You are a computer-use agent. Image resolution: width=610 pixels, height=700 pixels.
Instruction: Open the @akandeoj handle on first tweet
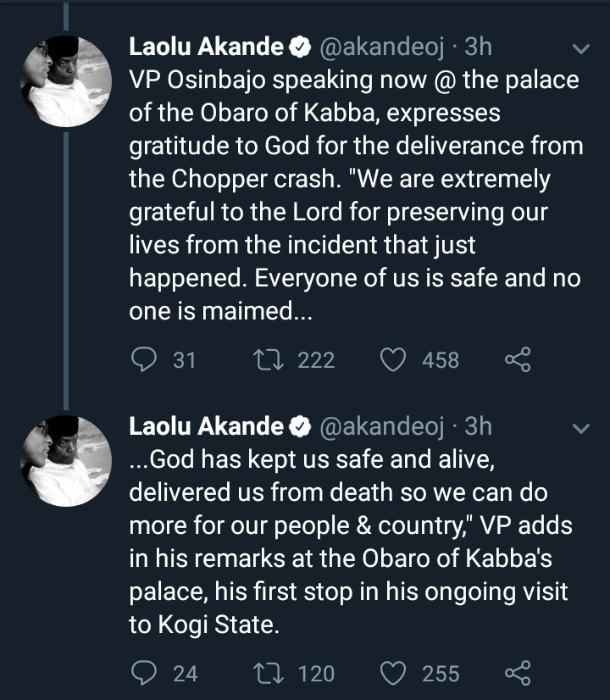(380, 48)
